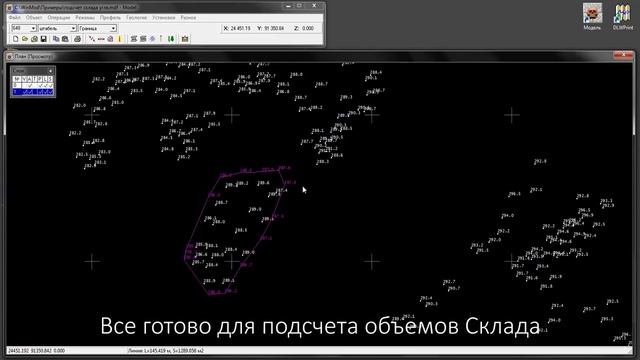Select the points tool icon
The width and height of the screenshot is (640, 360).
coord(92,39)
